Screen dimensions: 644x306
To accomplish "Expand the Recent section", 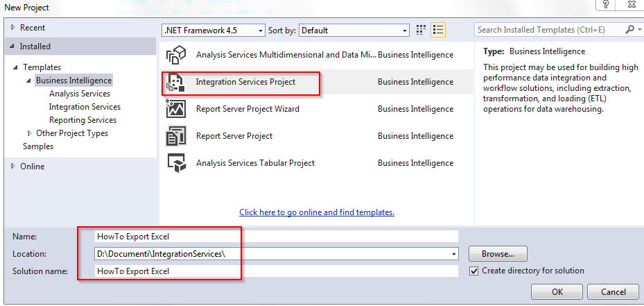I will [x=12, y=28].
